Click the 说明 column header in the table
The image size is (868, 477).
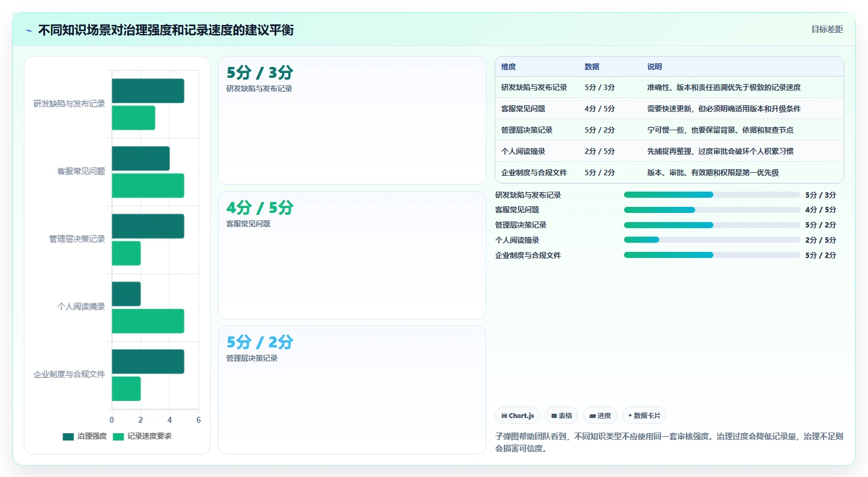pos(654,67)
